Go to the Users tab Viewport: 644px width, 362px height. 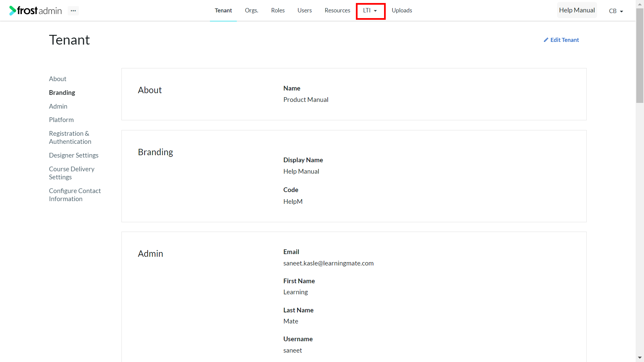click(305, 10)
